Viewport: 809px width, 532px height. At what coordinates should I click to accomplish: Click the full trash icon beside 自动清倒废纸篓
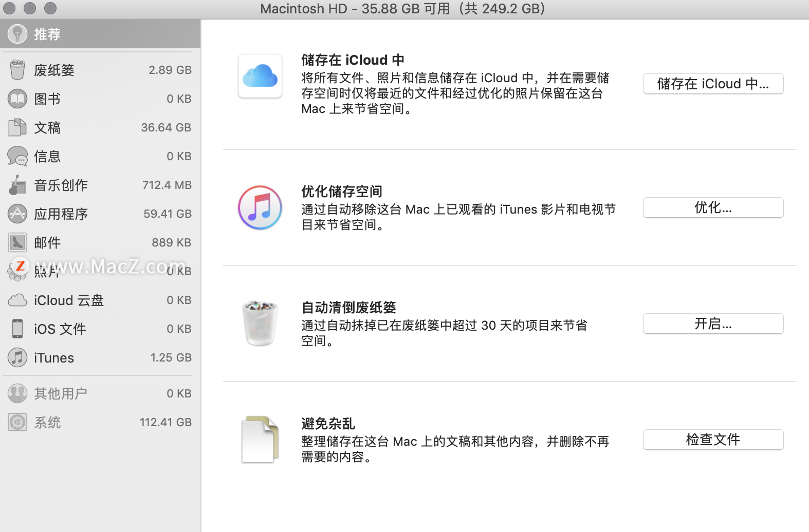(x=260, y=324)
